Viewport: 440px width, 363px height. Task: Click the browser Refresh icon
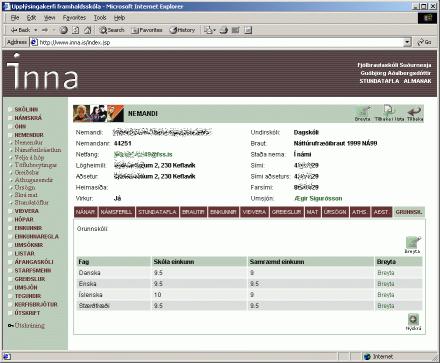tap(76, 30)
